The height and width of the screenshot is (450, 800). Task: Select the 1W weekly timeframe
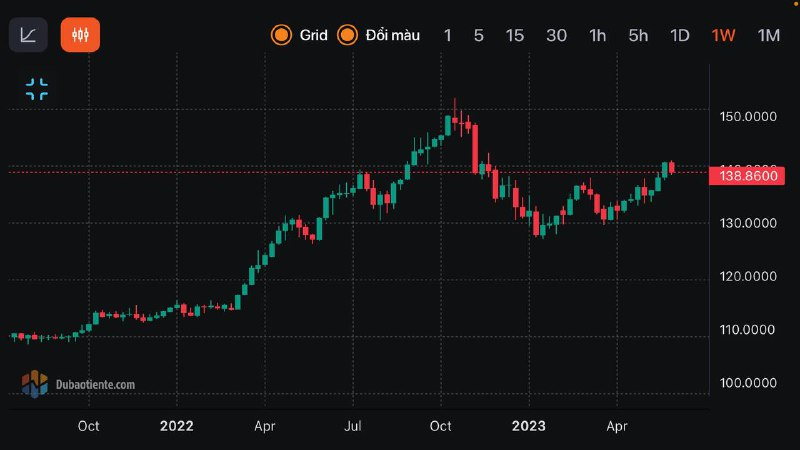pos(723,36)
